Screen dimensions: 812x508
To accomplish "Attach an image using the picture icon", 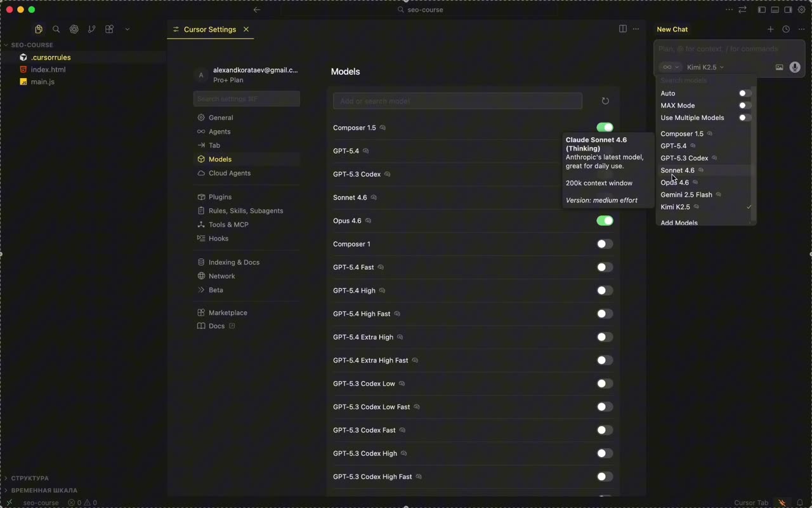I will point(780,67).
